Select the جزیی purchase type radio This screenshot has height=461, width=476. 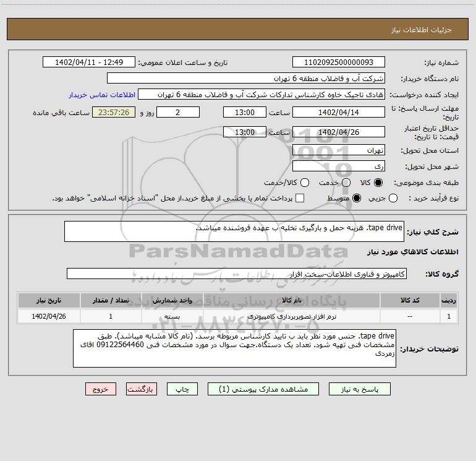click(393, 198)
